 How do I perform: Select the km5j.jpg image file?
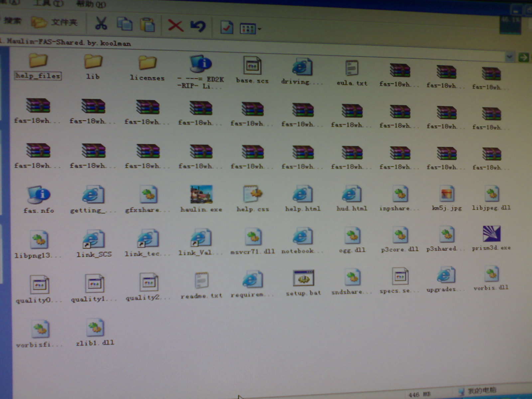point(447,195)
